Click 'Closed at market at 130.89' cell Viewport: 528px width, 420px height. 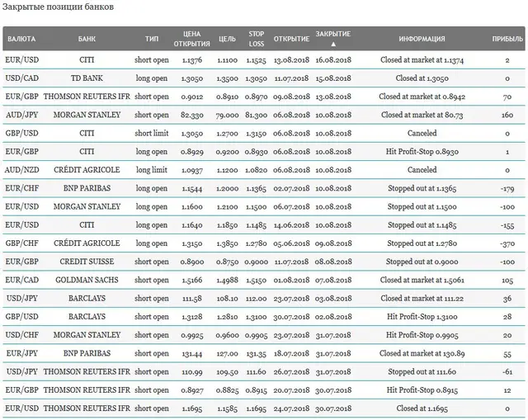[422, 353]
